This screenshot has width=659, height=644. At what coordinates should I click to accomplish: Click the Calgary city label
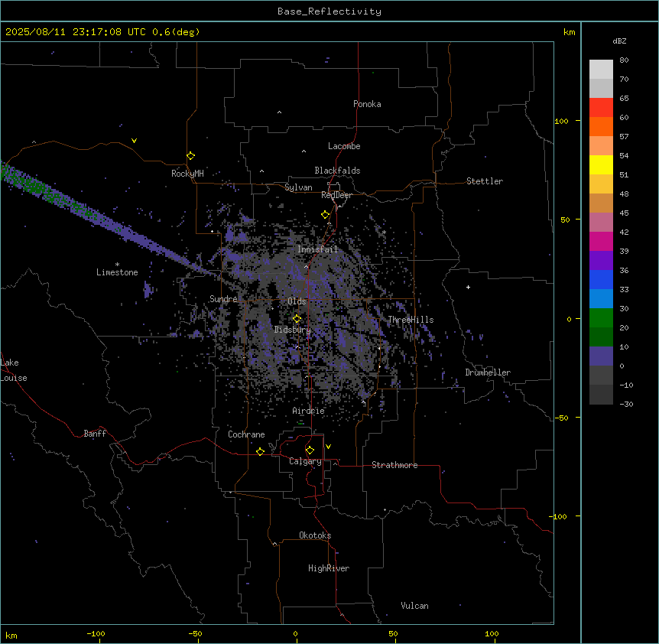[x=305, y=461]
